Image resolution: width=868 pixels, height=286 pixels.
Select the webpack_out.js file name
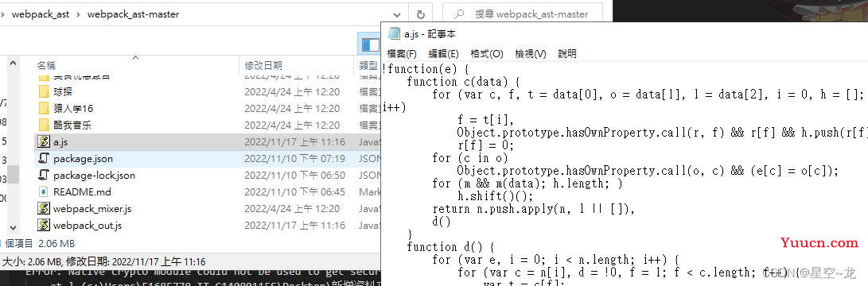click(88, 225)
